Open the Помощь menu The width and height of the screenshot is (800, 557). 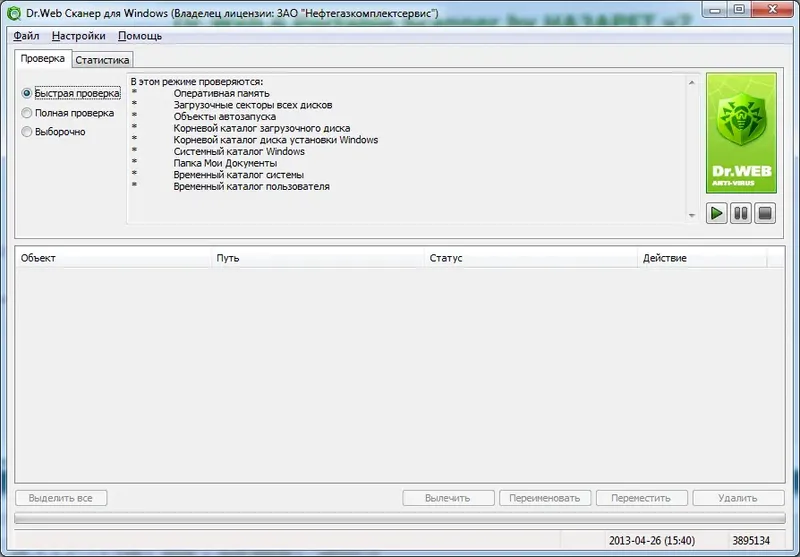pyautogui.click(x=140, y=36)
